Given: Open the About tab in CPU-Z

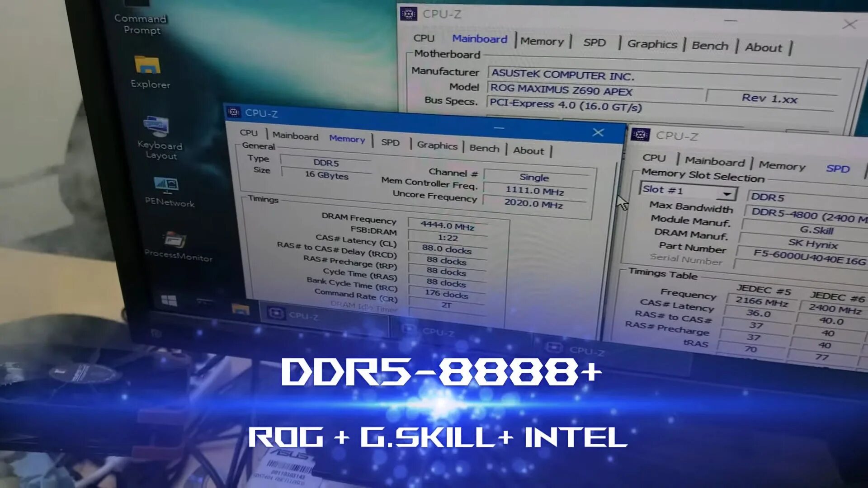Looking at the screenshot, I should pos(528,150).
